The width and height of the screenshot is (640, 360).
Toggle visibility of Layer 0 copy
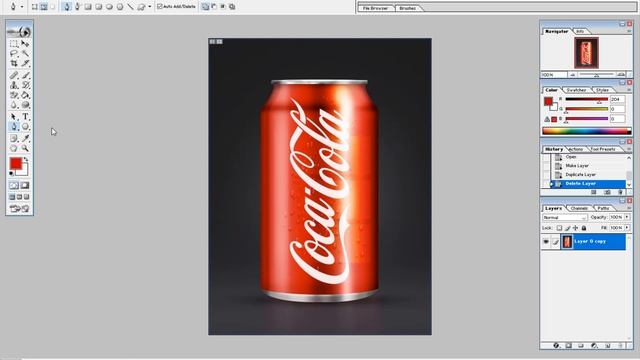coord(546,242)
